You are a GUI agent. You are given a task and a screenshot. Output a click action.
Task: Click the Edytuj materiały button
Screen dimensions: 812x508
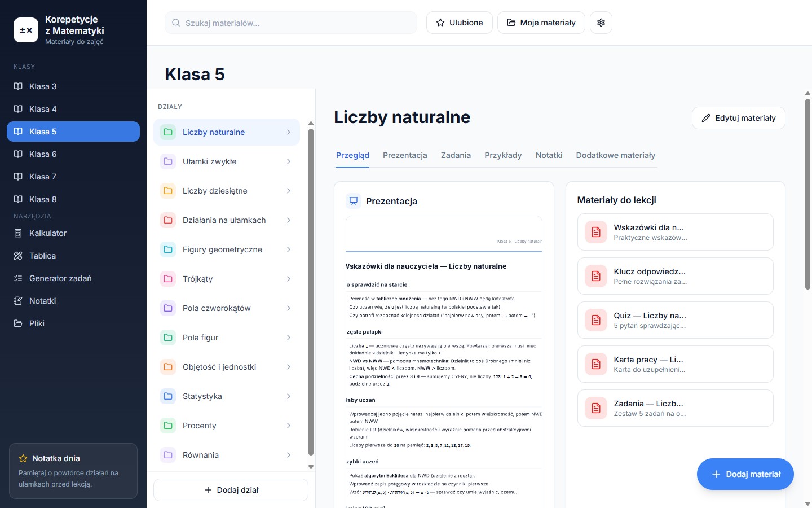(x=738, y=118)
